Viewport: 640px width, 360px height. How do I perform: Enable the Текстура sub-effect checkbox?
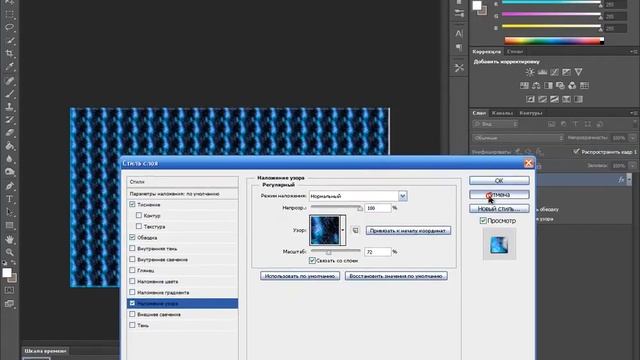(x=139, y=226)
